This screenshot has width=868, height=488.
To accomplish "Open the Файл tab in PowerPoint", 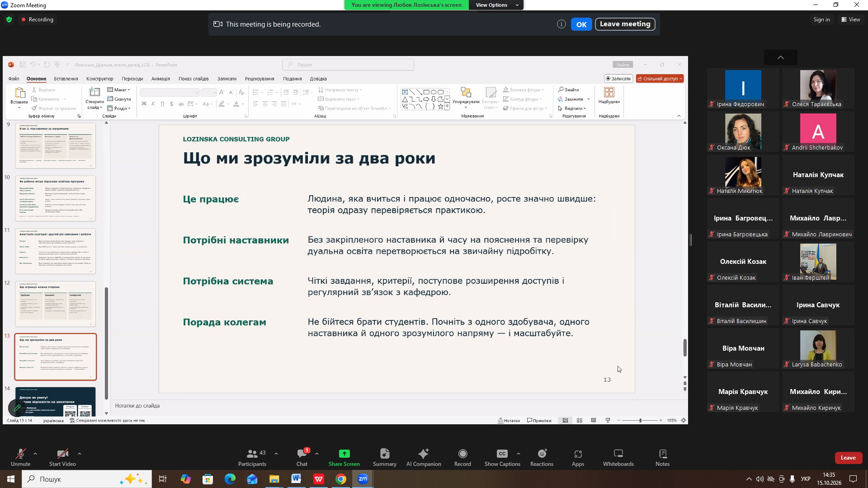I will tap(14, 79).
